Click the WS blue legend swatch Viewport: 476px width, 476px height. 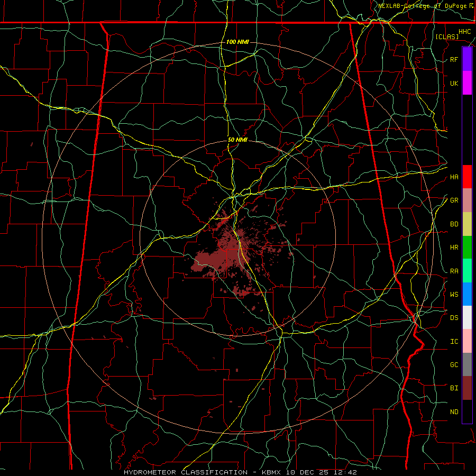tap(467, 294)
